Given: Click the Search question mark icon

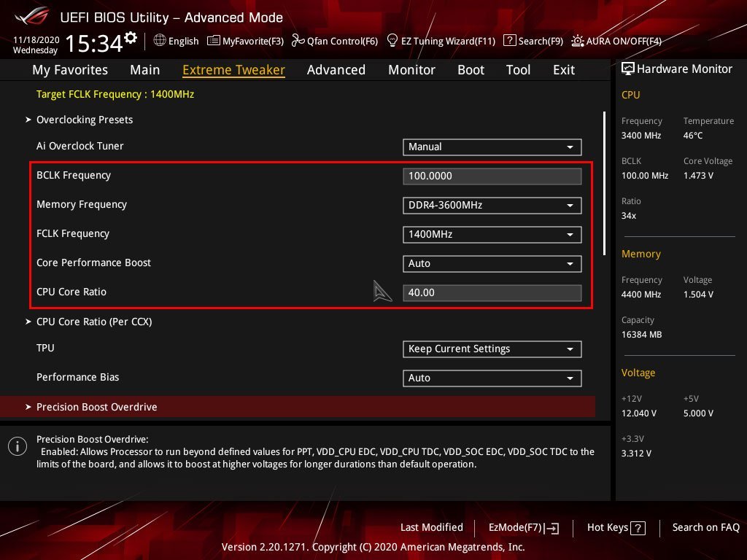Looking at the screenshot, I should [x=509, y=41].
